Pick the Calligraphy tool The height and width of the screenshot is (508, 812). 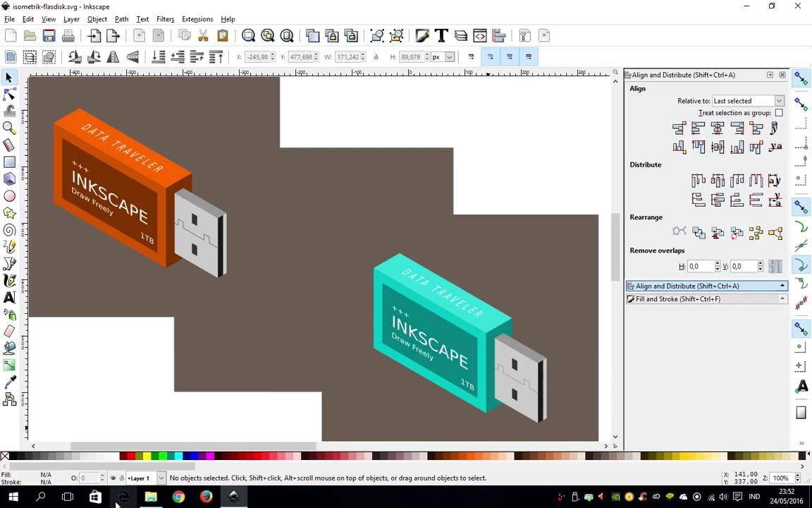pyautogui.click(x=10, y=280)
